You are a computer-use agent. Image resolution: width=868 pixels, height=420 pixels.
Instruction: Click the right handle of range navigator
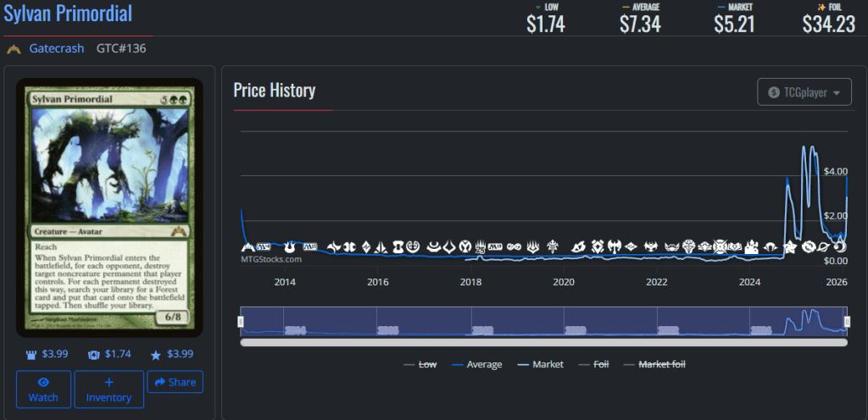point(846,322)
